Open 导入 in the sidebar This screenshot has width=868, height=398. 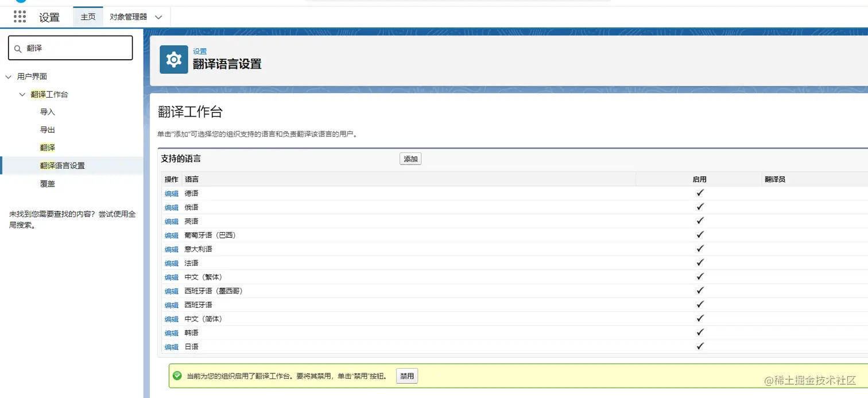[48, 112]
